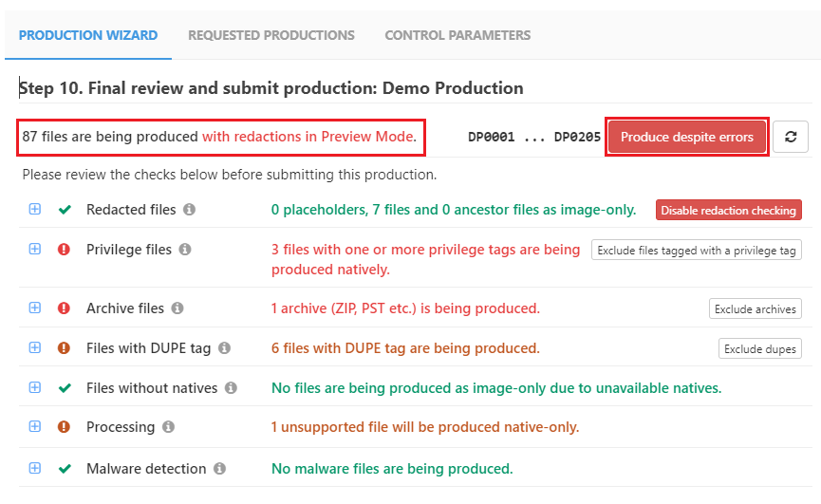Viewport: 821px width, 504px height.
Task: Click the Processing label
Action: coord(121,427)
